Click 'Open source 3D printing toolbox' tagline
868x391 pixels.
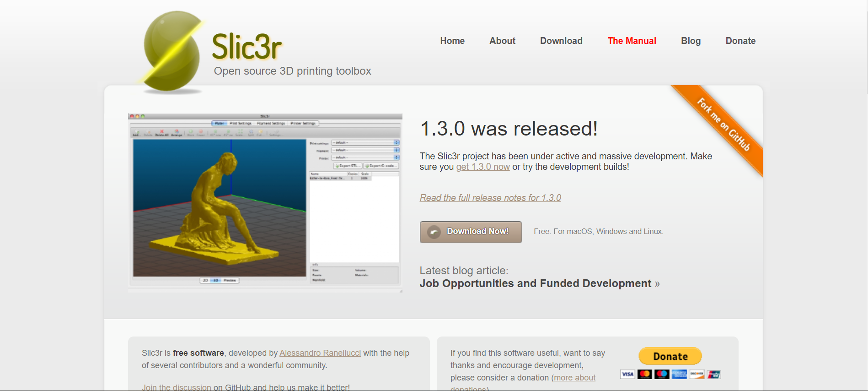coord(292,71)
